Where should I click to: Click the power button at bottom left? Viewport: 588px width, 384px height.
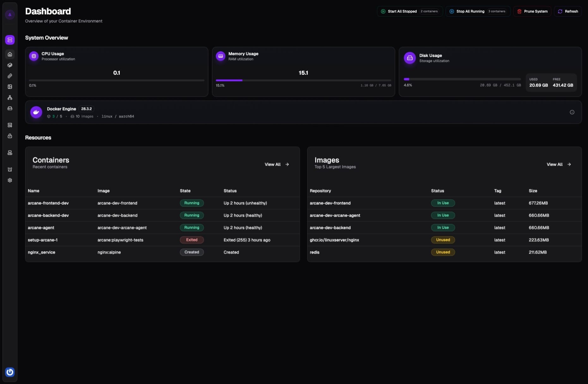point(10,372)
